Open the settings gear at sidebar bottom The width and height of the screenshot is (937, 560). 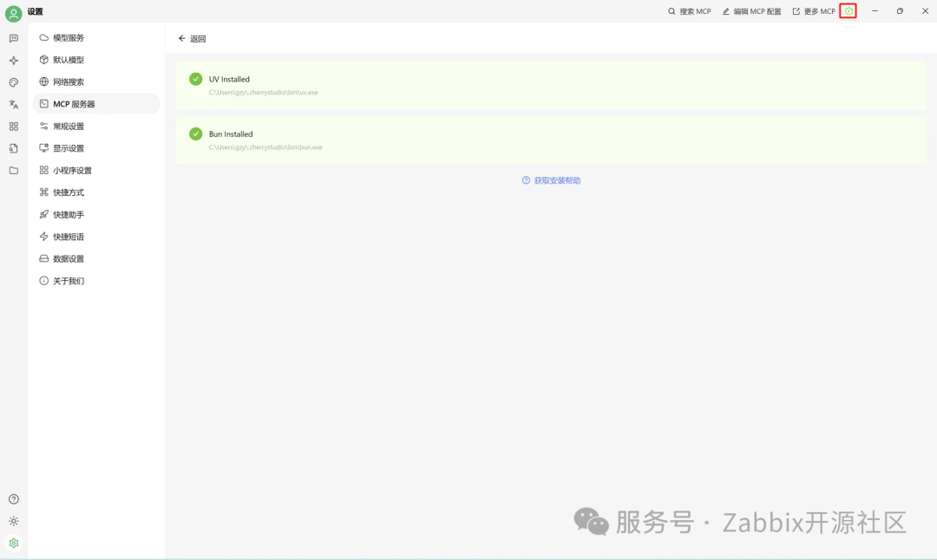(x=13, y=544)
